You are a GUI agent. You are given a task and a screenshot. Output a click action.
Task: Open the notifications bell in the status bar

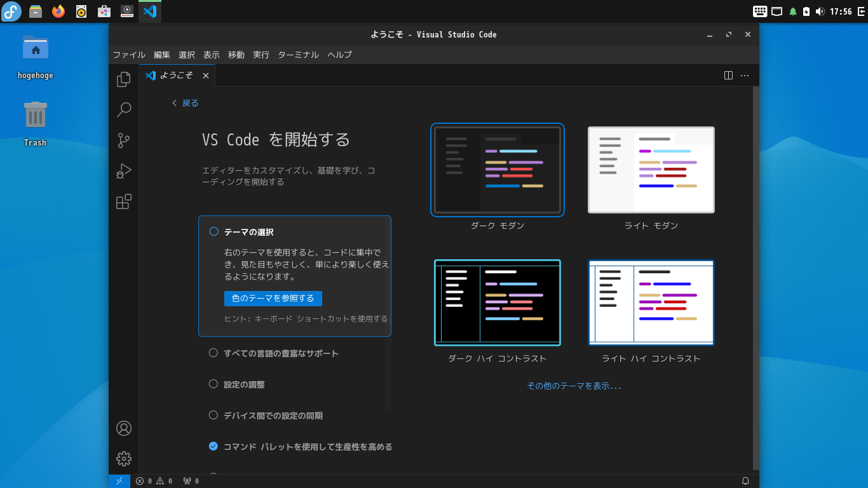[x=745, y=481]
